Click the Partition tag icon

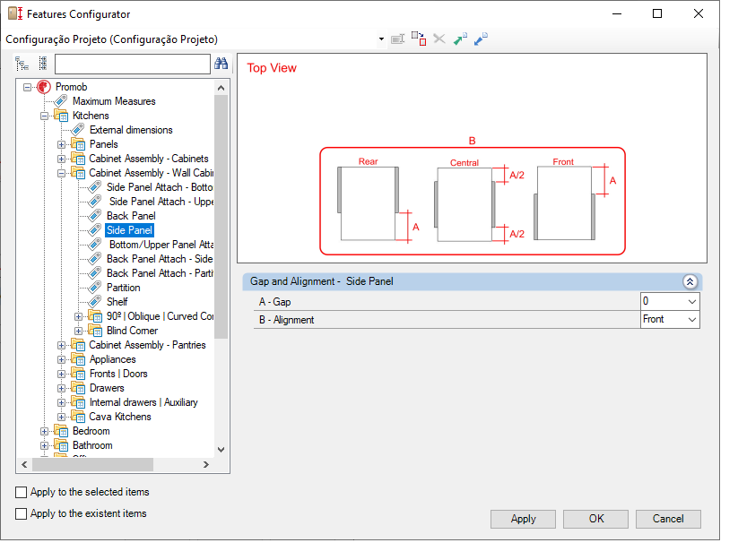[x=95, y=288]
